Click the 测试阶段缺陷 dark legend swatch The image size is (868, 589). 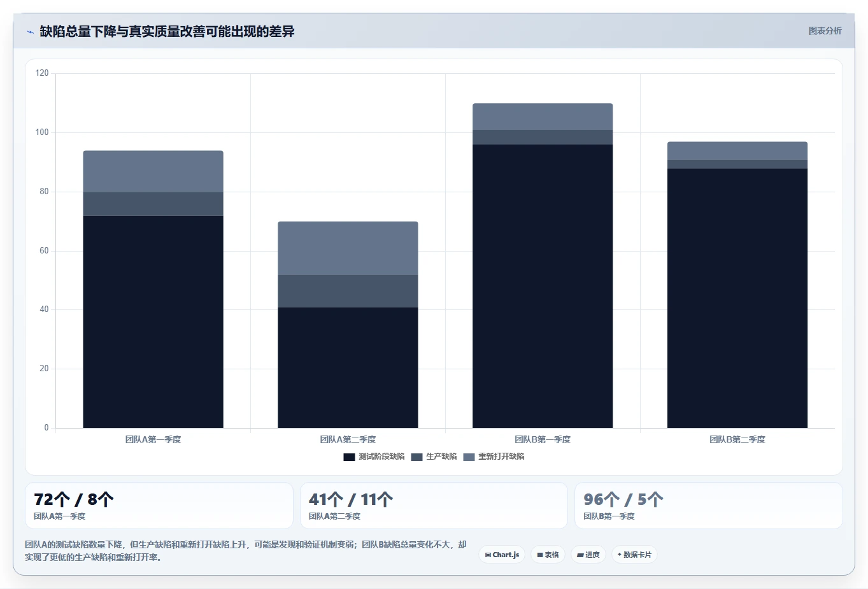coord(349,457)
